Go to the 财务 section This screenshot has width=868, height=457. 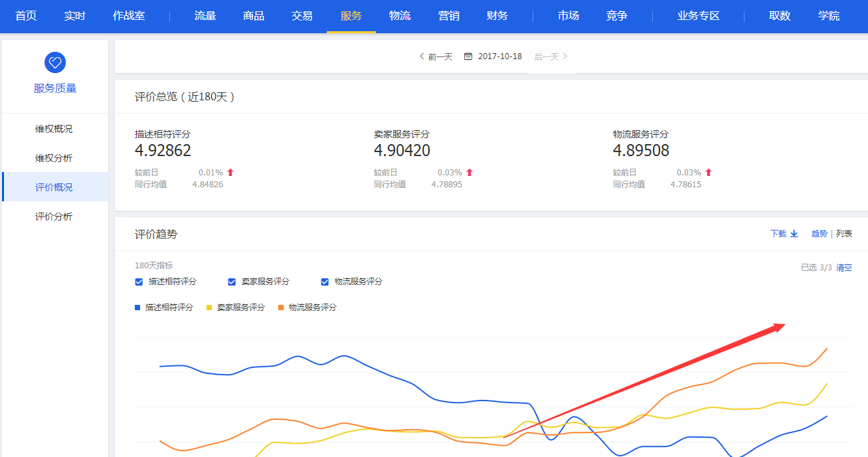point(497,16)
